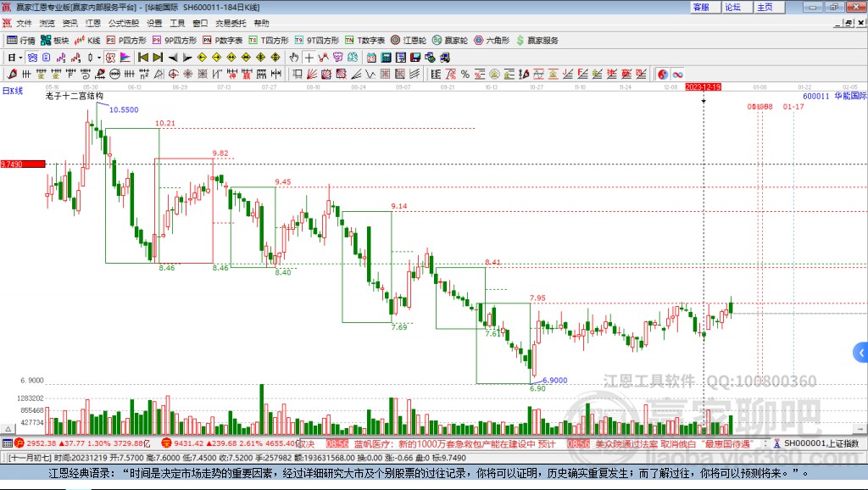Click the 老子十二宫结构 label
The image size is (868, 490).
pyautogui.click(x=75, y=96)
